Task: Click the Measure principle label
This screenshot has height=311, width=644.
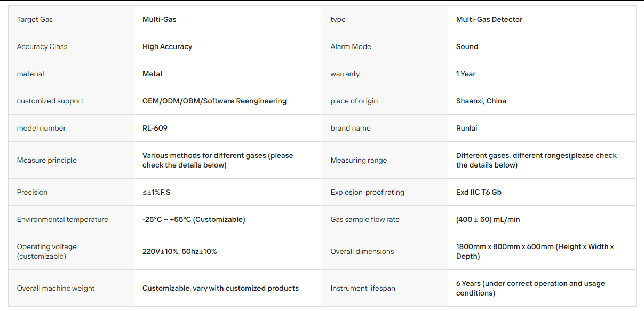Action: (x=47, y=160)
